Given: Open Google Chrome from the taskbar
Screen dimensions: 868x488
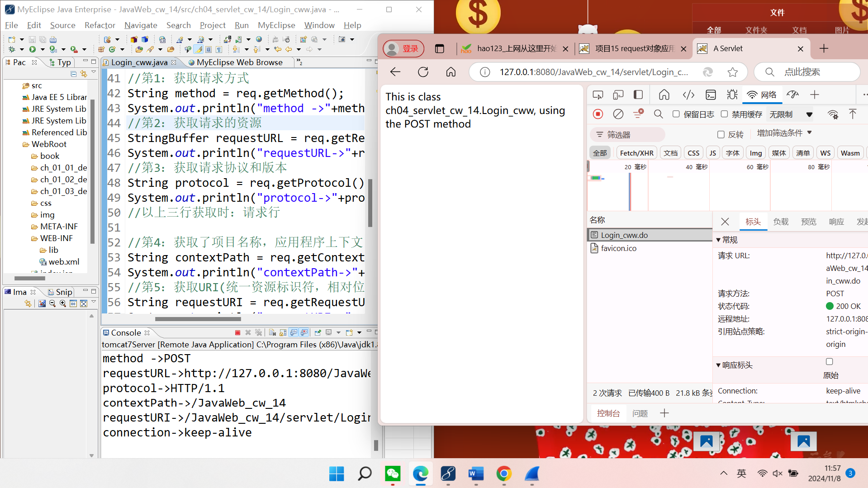Looking at the screenshot, I should click(504, 474).
